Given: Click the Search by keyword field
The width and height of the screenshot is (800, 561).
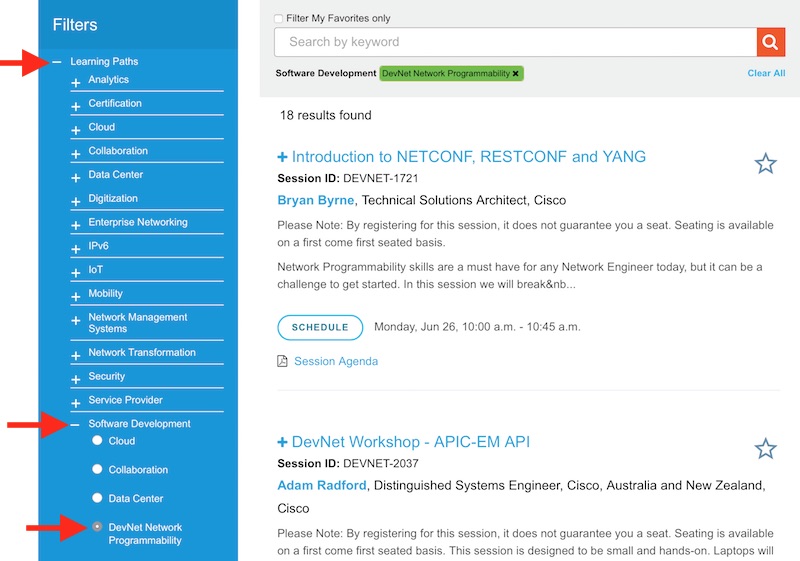Looking at the screenshot, I should point(515,42).
